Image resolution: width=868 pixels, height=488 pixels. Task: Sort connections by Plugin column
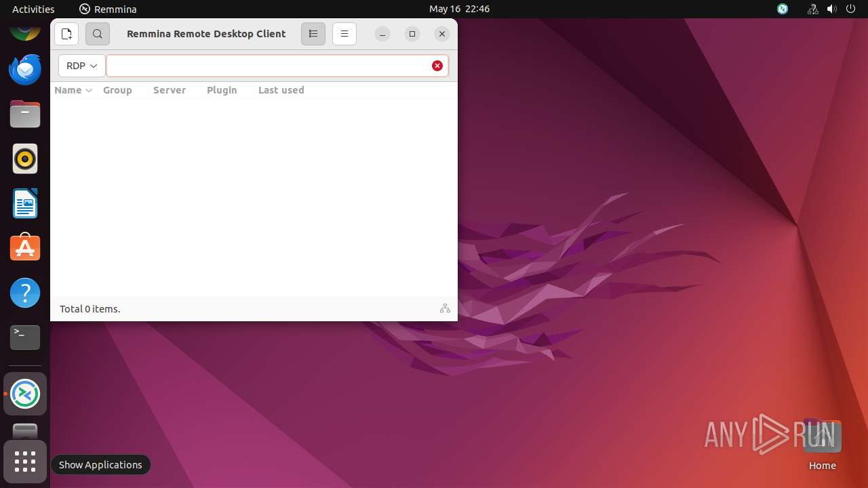pyautogui.click(x=222, y=90)
